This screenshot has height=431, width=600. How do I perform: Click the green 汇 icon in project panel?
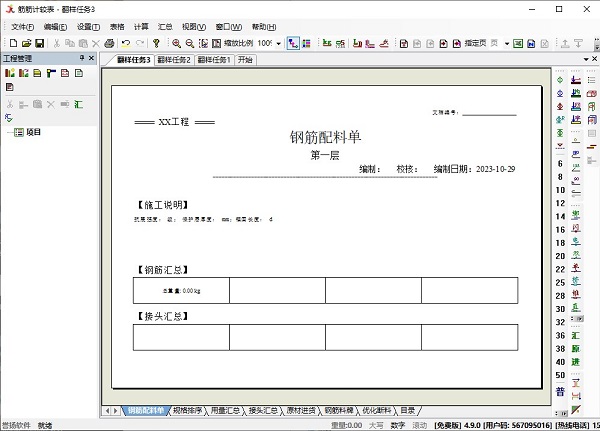point(78,104)
